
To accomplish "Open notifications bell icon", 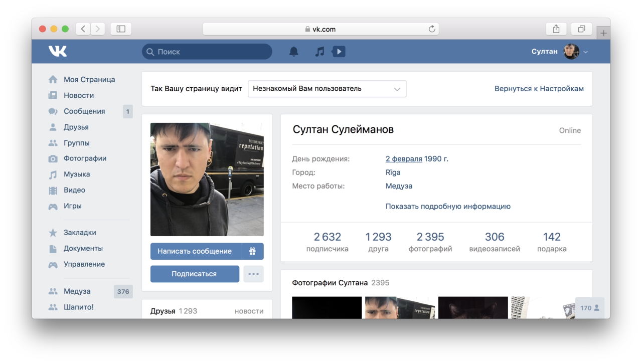I will coord(294,51).
